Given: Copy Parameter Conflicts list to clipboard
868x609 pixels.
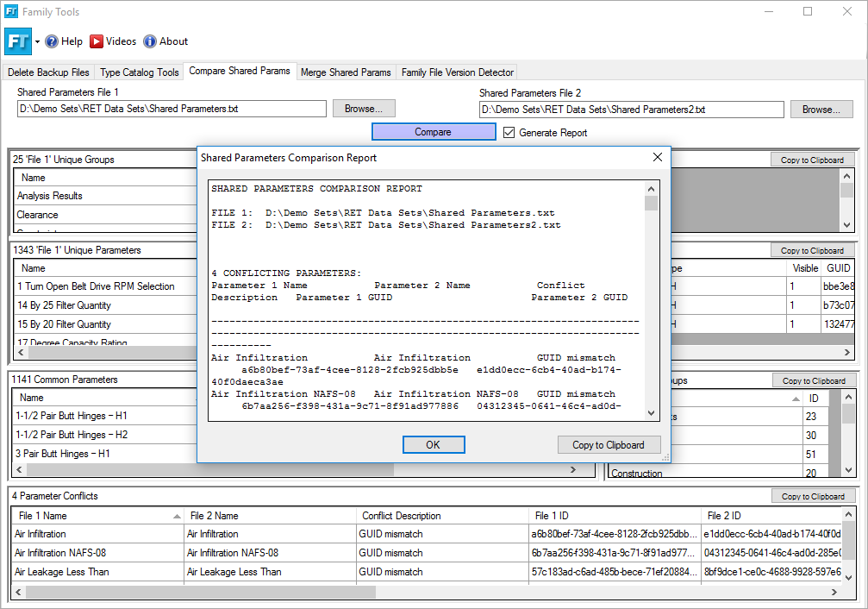Looking at the screenshot, I should coord(813,497).
